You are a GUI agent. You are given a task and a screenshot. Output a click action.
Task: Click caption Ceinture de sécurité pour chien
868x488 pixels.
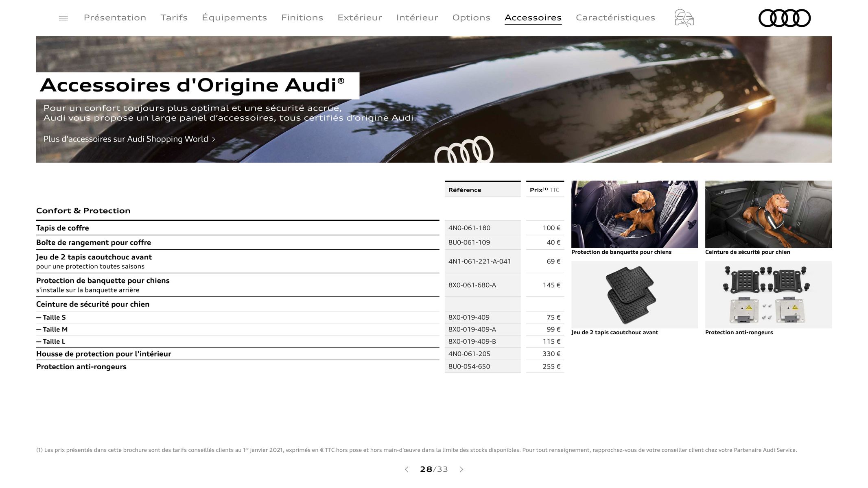pos(748,252)
